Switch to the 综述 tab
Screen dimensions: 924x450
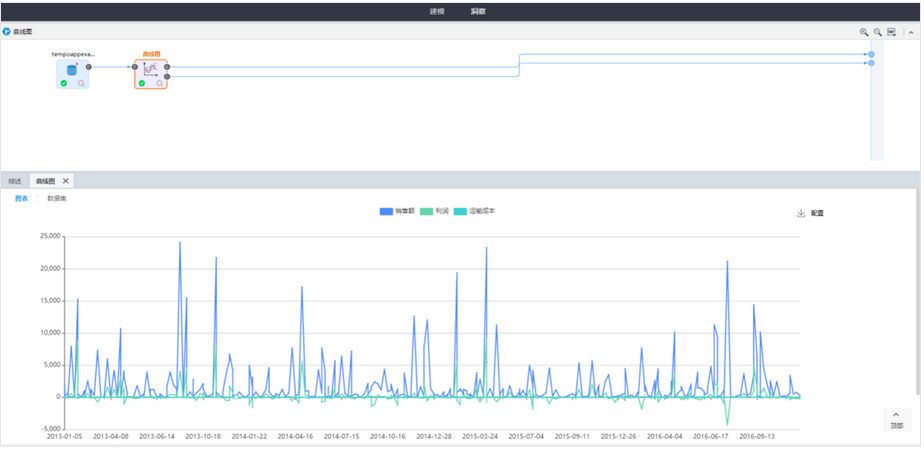coord(15,181)
